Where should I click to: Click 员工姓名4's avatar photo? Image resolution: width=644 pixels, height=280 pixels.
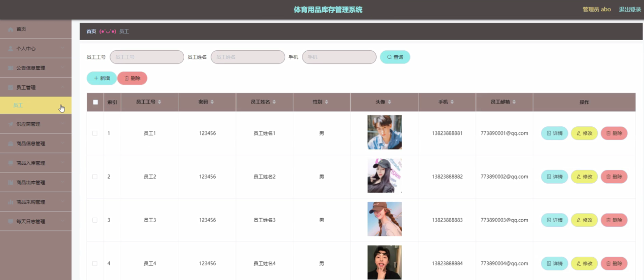click(385, 262)
